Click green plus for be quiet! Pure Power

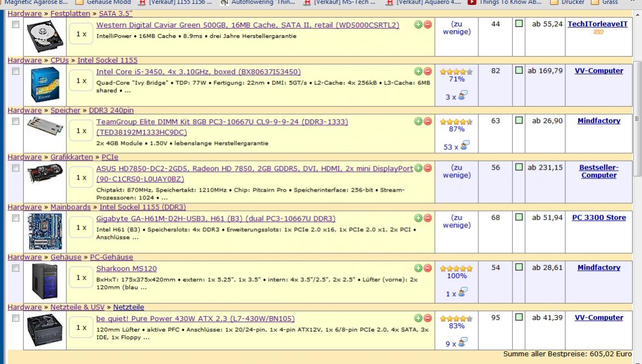coord(418,318)
